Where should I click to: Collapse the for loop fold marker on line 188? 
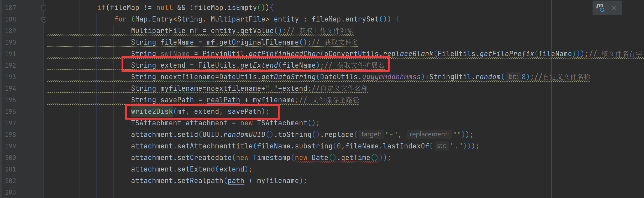44,20
